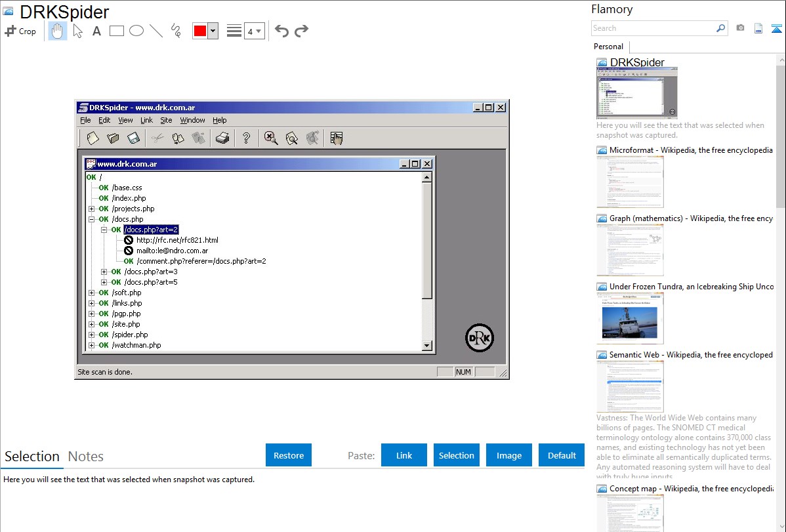This screenshot has height=532, width=786.
Task: Open the annotation color dropdown arrow
Action: tap(213, 31)
